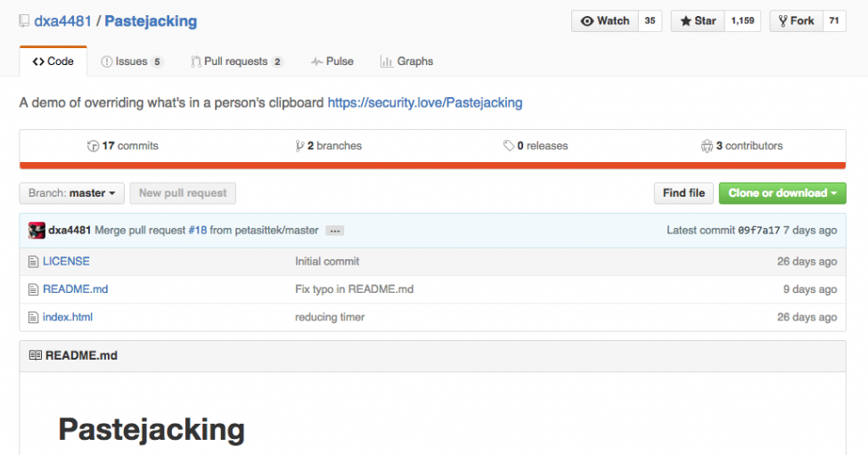View the 2 branches list
The image size is (868, 455).
coord(329,146)
